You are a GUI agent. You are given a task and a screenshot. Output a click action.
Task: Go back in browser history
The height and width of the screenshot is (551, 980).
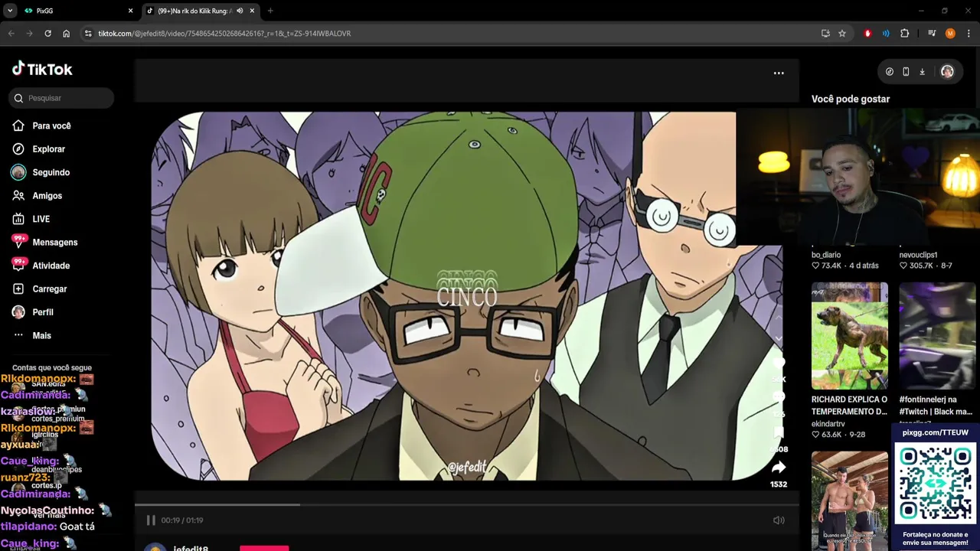point(11,34)
